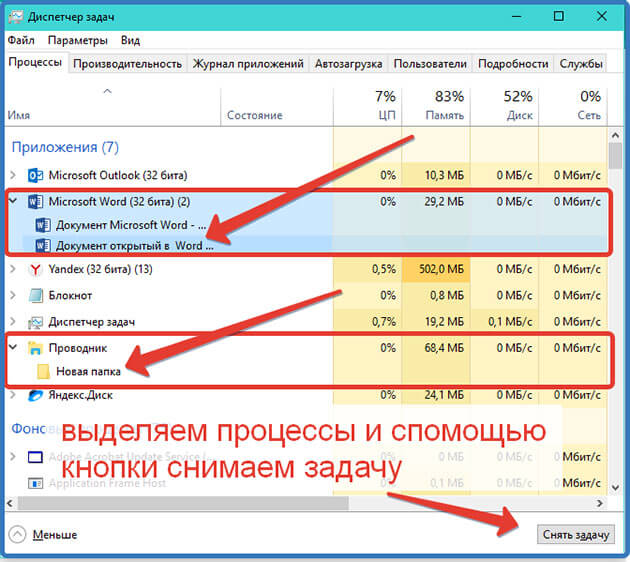Viewport: 630px width, 562px height.
Task: Click the 10,3 МБ memory value
Action: pyautogui.click(x=444, y=176)
